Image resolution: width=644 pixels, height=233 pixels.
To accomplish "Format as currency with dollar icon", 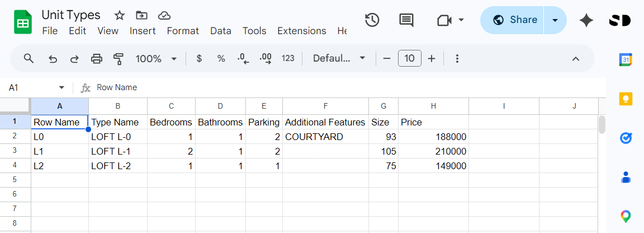I will [x=199, y=59].
